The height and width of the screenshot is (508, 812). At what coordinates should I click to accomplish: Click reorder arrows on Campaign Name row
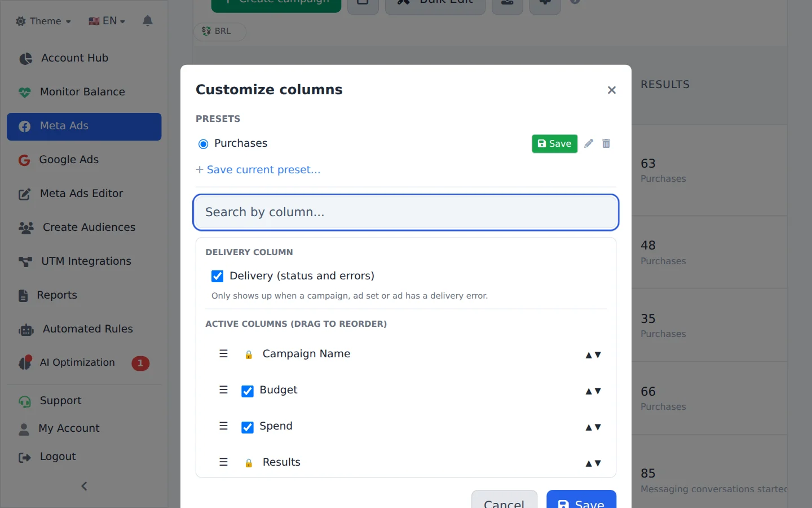(x=593, y=355)
